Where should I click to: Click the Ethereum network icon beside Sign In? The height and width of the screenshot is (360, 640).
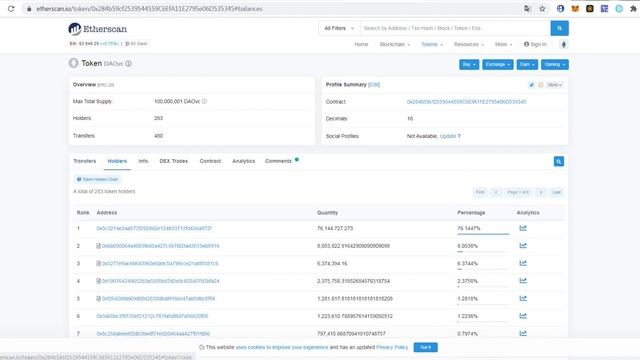[564, 44]
